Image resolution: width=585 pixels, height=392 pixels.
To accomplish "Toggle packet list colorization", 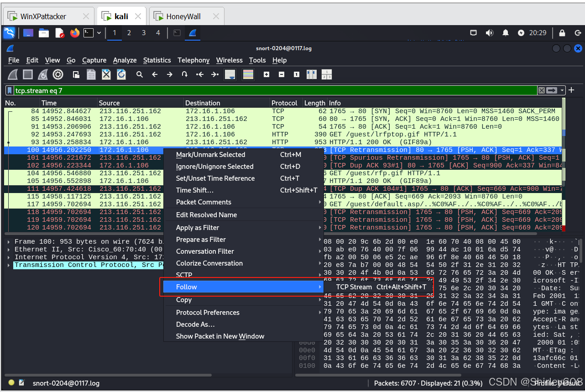I will [x=248, y=74].
